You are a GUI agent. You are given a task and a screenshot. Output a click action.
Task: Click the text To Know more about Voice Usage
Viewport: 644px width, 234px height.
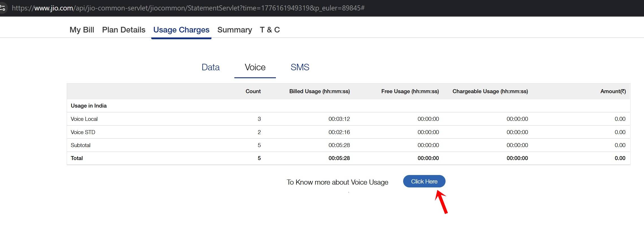(x=337, y=182)
